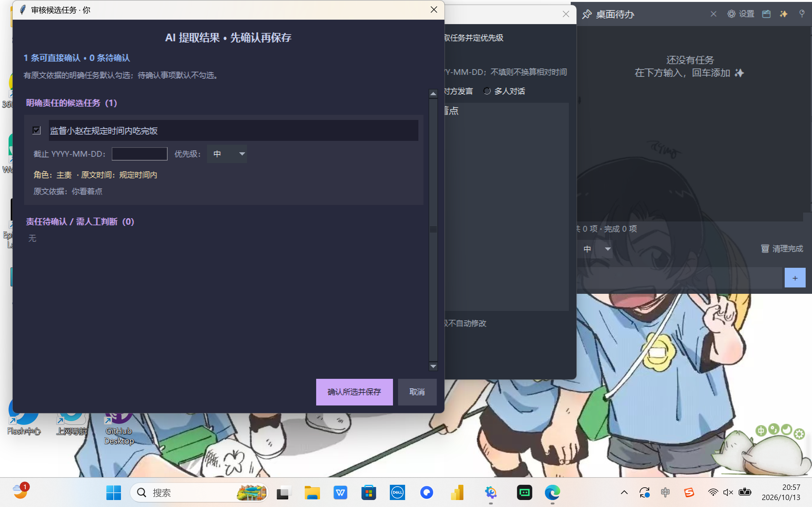Image resolution: width=812 pixels, height=507 pixels.
Task: Close the middle extraction window behind the dialog
Action: 566,14
